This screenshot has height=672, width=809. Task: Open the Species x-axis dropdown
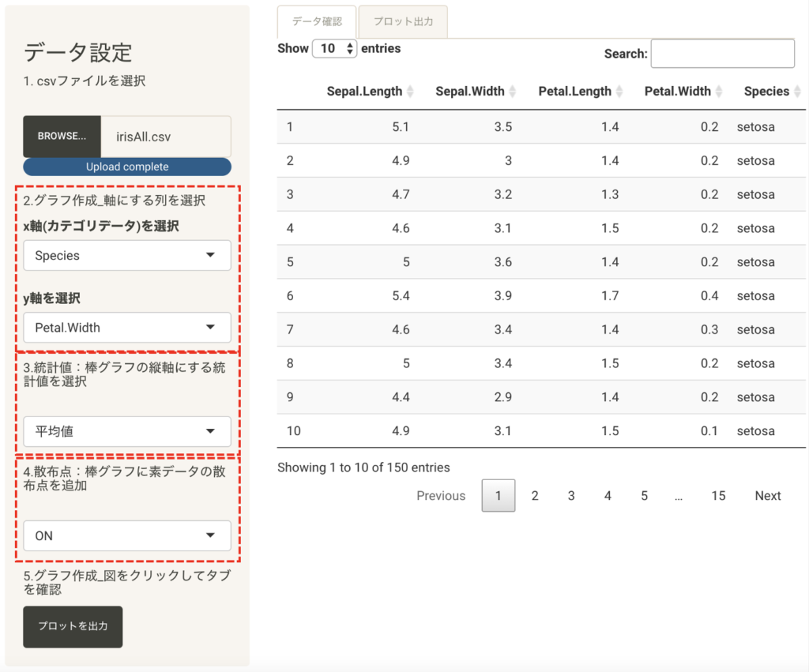(127, 256)
